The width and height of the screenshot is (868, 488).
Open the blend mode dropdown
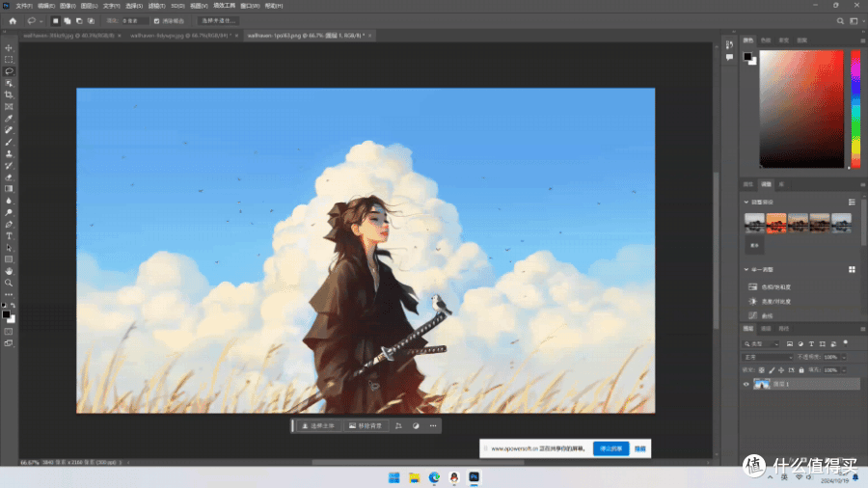(x=768, y=358)
